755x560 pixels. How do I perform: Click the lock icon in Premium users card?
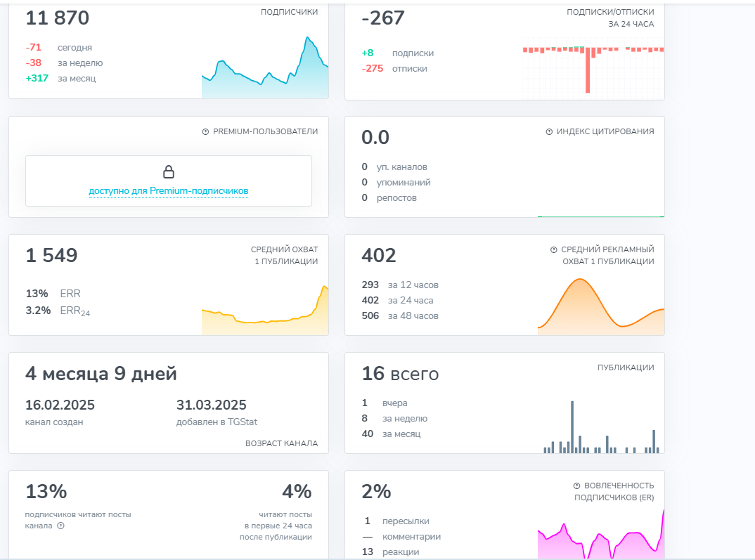coord(169,171)
